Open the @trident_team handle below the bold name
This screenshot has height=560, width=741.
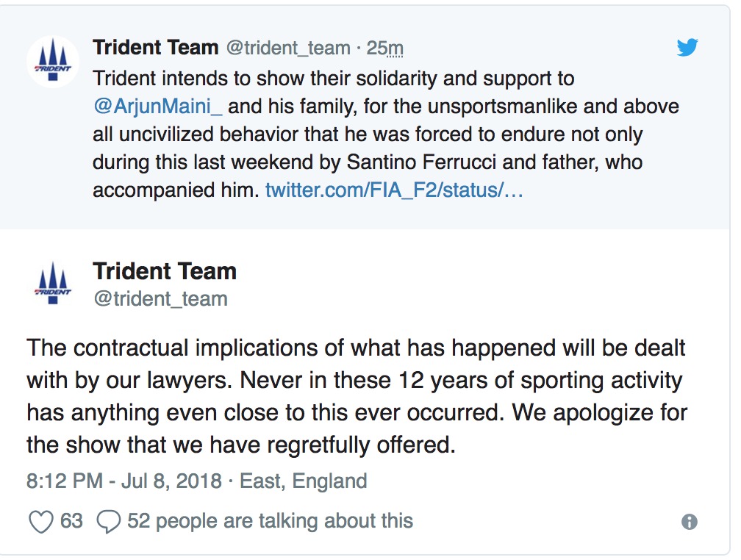(x=160, y=298)
